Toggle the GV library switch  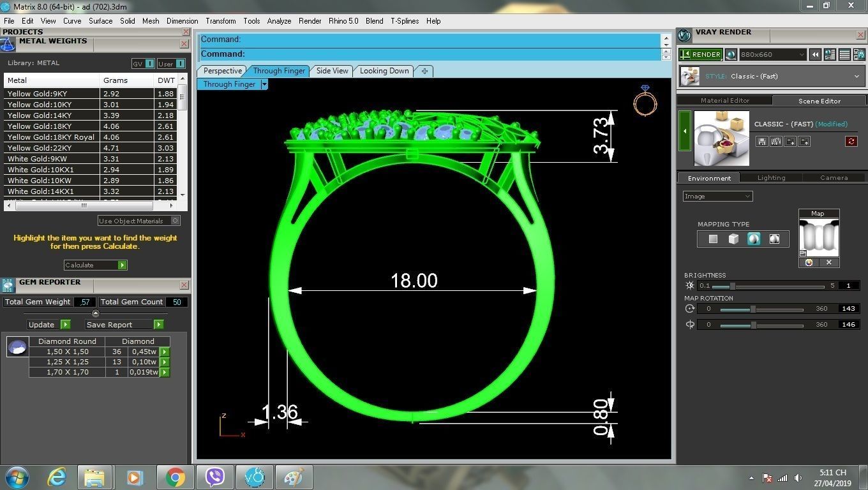(143, 64)
